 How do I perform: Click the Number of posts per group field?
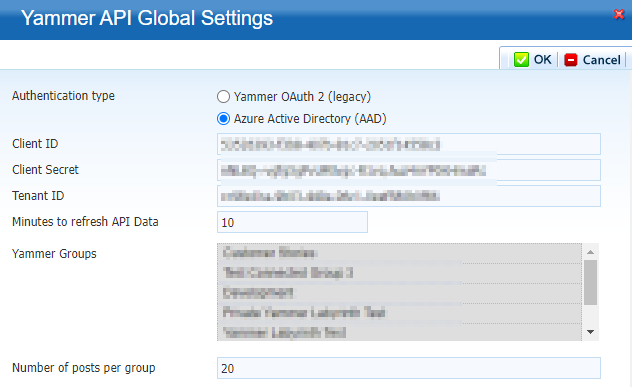click(409, 368)
